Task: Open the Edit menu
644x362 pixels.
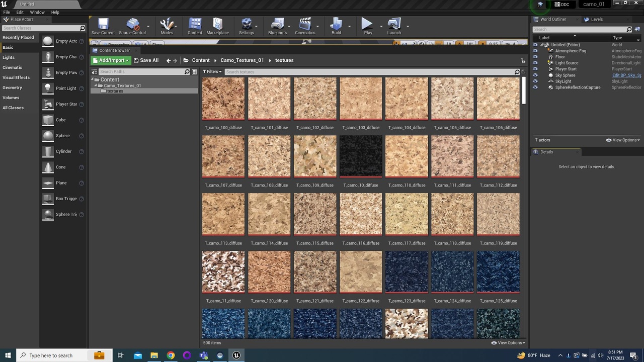Action: (20, 12)
